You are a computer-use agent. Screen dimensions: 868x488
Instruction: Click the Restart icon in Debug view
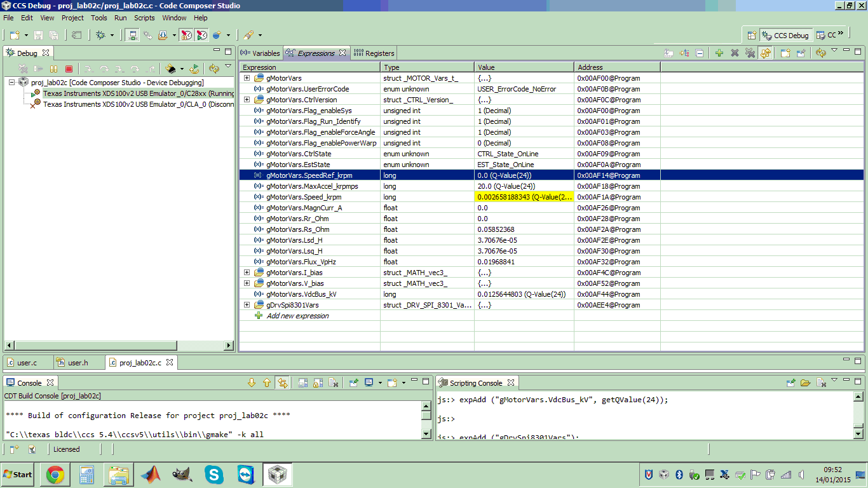194,69
